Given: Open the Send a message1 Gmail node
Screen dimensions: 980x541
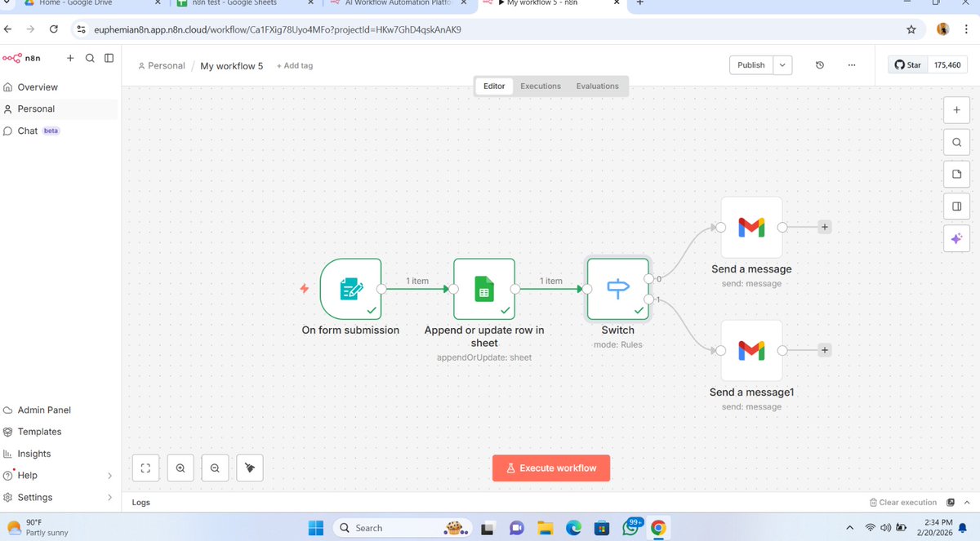Looking at the screenshot, I should (751, 351).
